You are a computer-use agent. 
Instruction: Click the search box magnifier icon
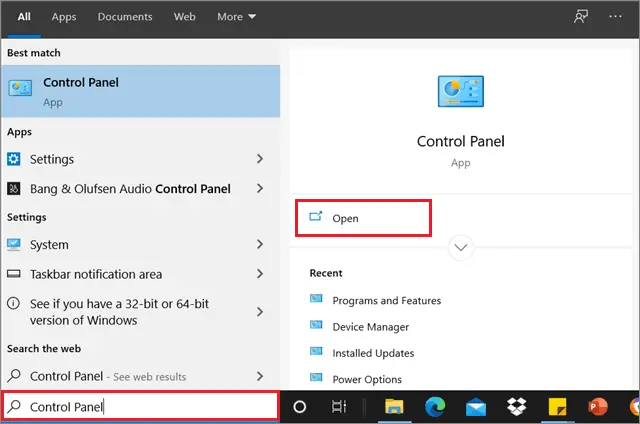pyautogui.click(x=14, y=406)
